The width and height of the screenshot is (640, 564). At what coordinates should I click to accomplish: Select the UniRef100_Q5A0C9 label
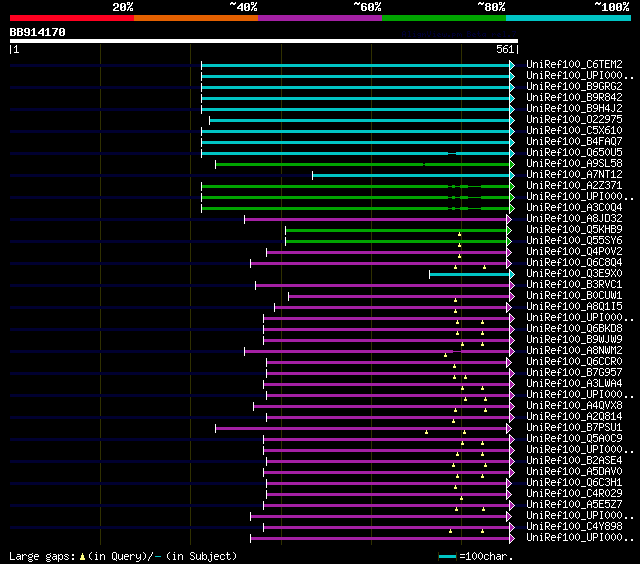point(574,439)
